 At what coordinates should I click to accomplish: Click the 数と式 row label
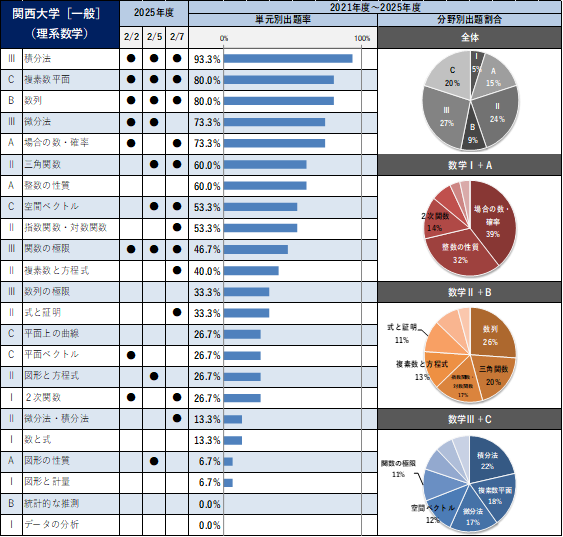(x=38, y=440)
